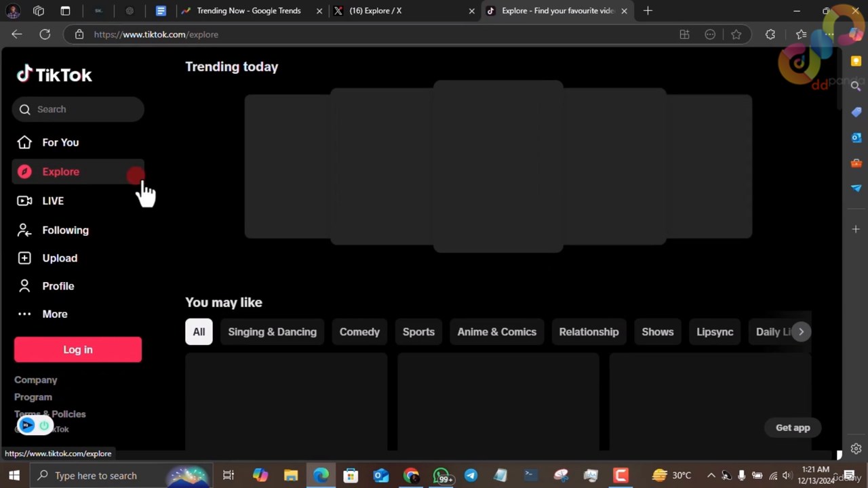
Task: Filter by Anime & Comics
Action: (x=497, y=331)
